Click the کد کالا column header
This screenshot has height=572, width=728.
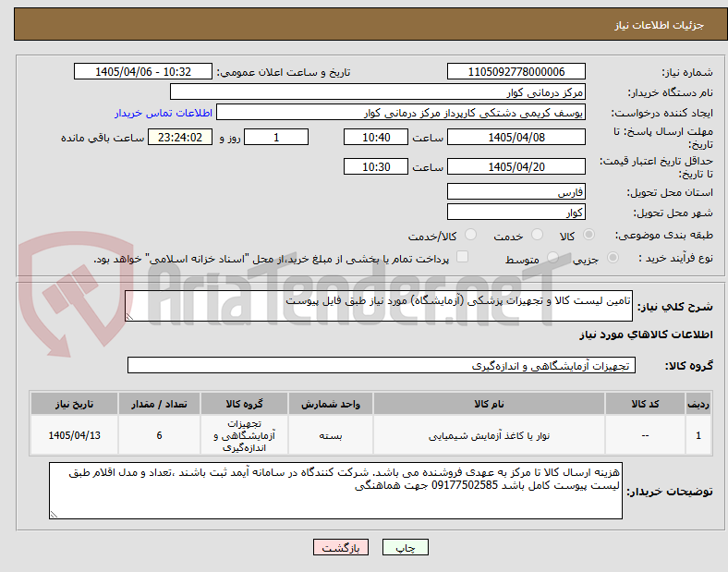pyautogui.click(x=645, y=404)
